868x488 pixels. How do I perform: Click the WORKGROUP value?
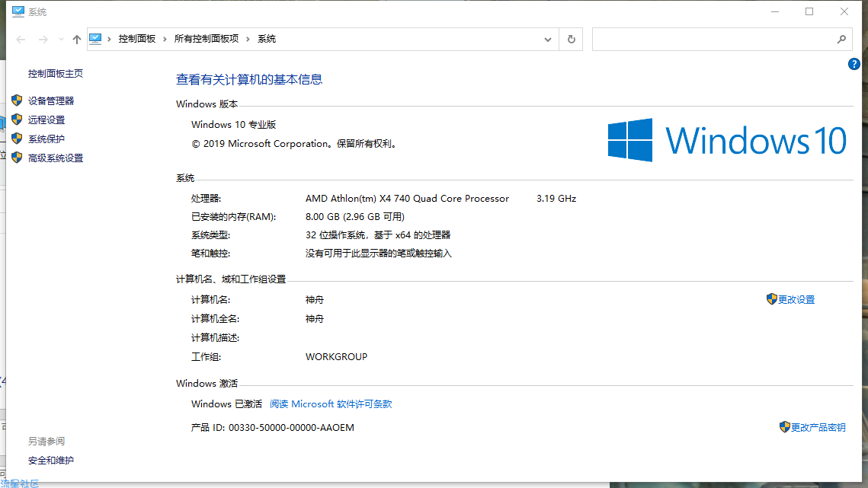(337, 357)
